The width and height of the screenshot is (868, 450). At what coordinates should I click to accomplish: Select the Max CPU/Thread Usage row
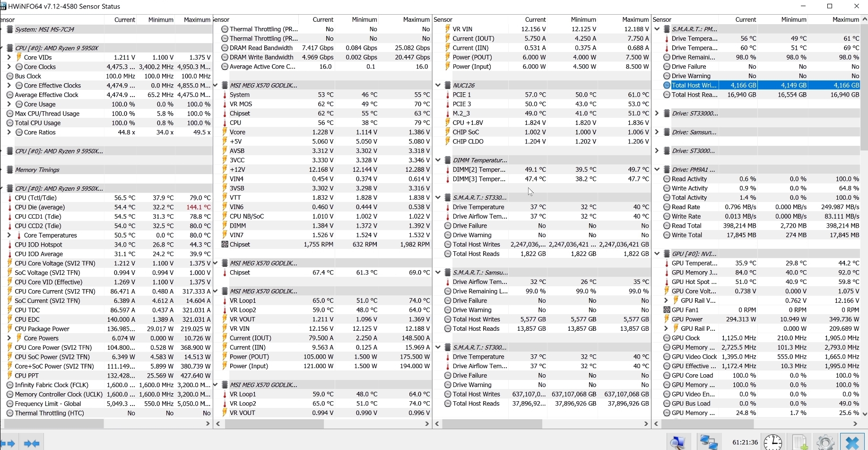(108, 114)
